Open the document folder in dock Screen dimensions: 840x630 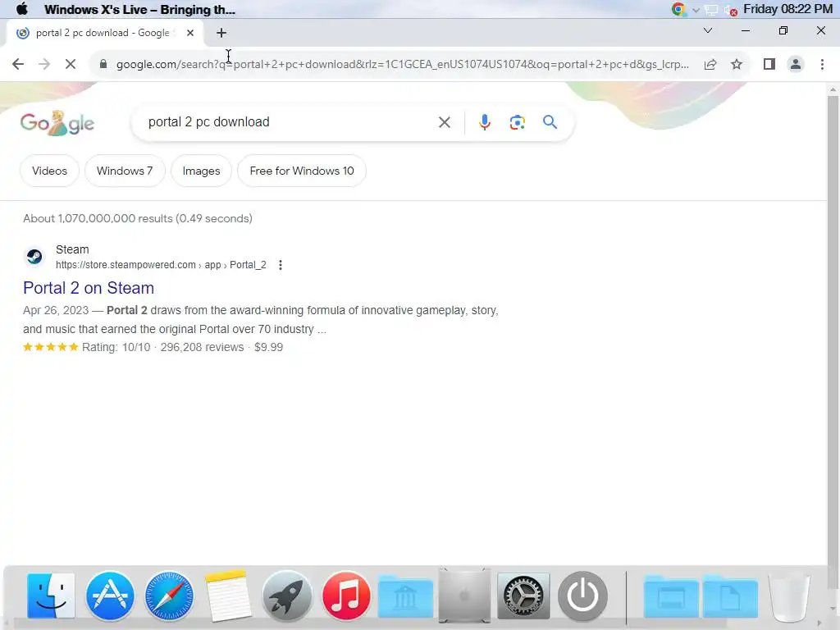click(x=730, y=597)
